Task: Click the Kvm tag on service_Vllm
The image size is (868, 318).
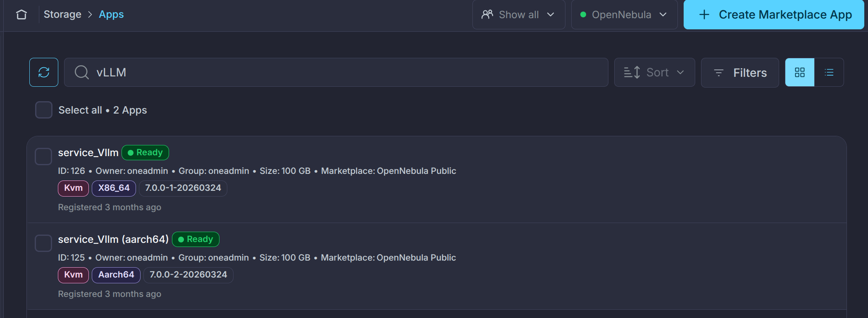Action: pos(74,188)
